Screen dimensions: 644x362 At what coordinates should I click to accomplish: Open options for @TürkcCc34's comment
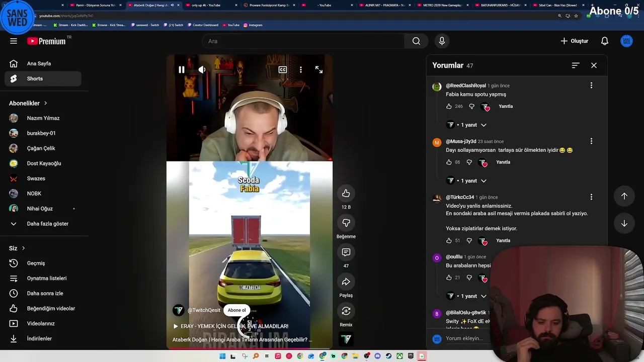pyautogui.click(x=591, y=197)
